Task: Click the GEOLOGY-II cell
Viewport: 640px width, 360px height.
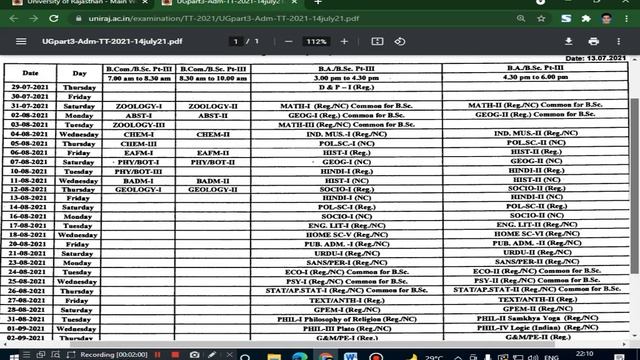Action: (x=213, y=190)
